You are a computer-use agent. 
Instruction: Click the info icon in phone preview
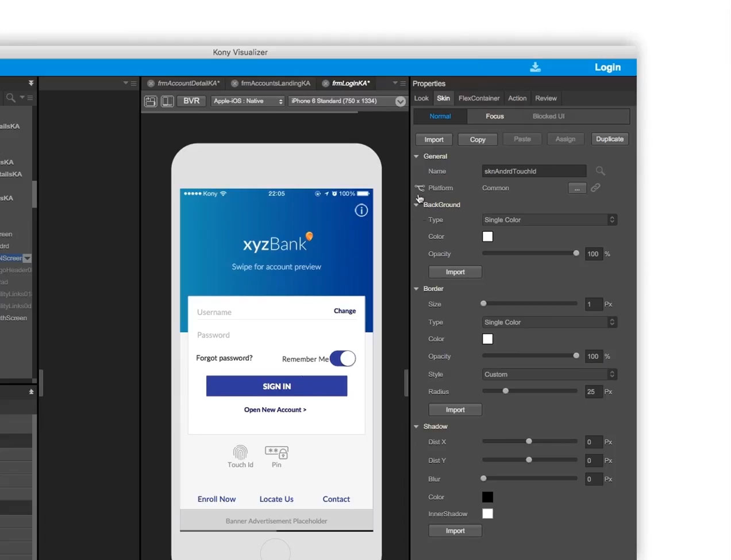tap(361, 210)
